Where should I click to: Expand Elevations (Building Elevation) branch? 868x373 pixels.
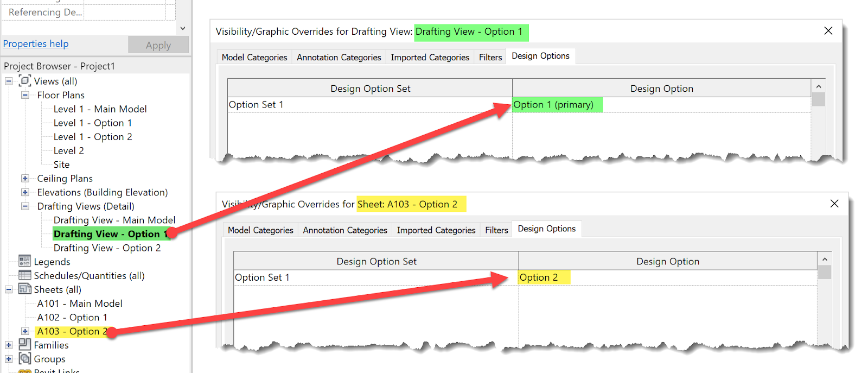tap(25, 192)
